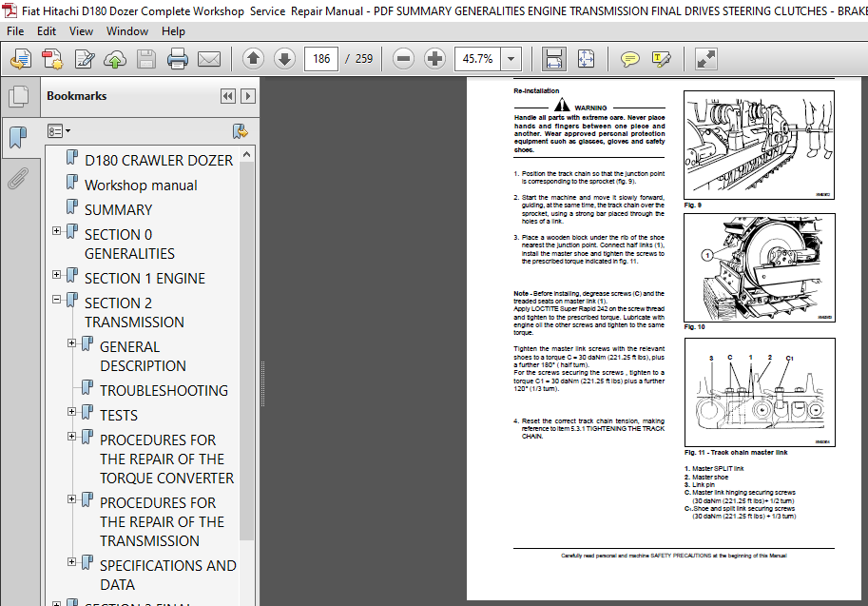Open the zoom level dropdown arrow
Viewport: 868px width, 606px height.
(511, 59)
